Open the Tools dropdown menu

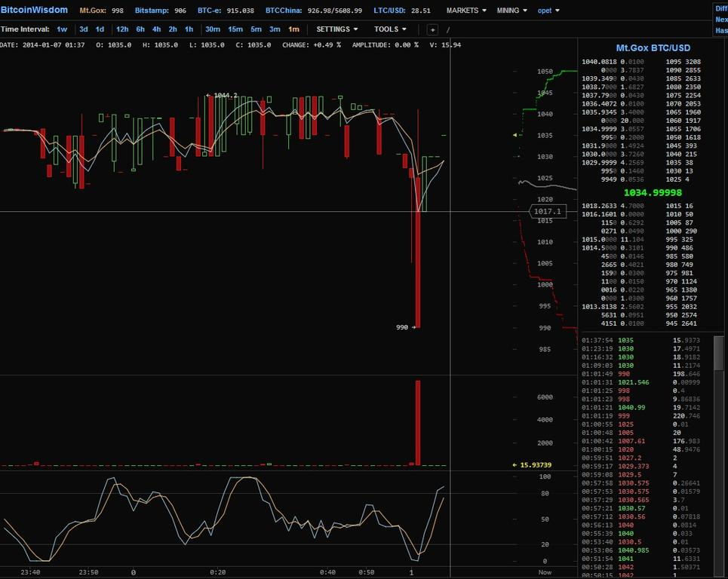tap(390, 29)
